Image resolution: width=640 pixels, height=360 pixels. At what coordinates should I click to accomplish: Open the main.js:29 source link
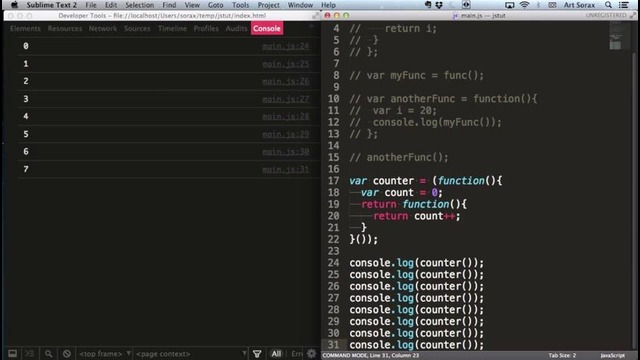pos(285,134)
